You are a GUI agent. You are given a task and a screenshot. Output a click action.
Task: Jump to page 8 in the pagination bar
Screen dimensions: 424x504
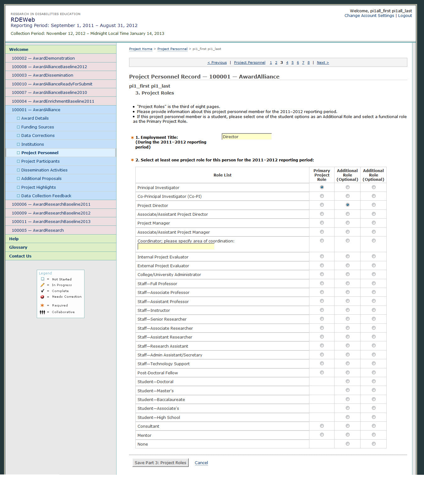[308, 62]
